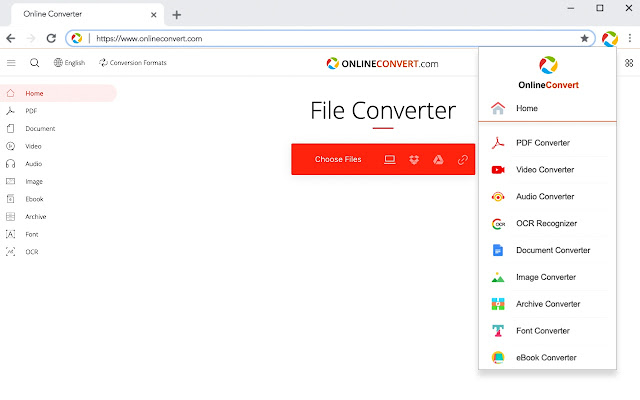Choose files from Google Drive icon
Viewport: 640px width, 400px height.
[x=438, y=160]
